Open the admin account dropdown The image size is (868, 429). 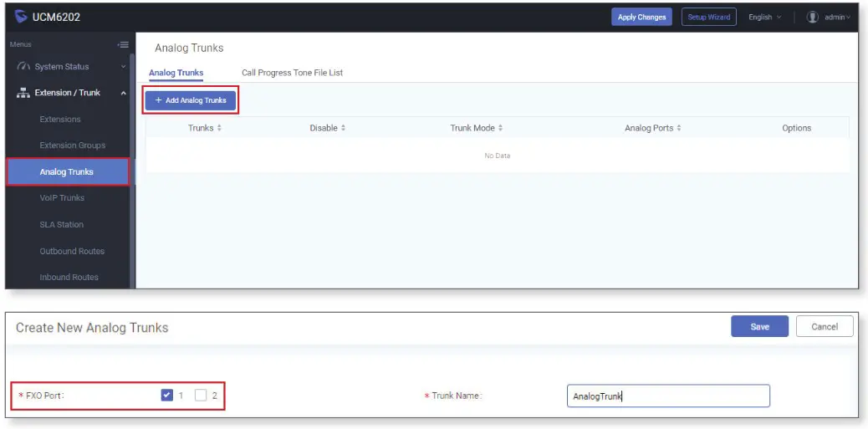click(x=837, y=18)
